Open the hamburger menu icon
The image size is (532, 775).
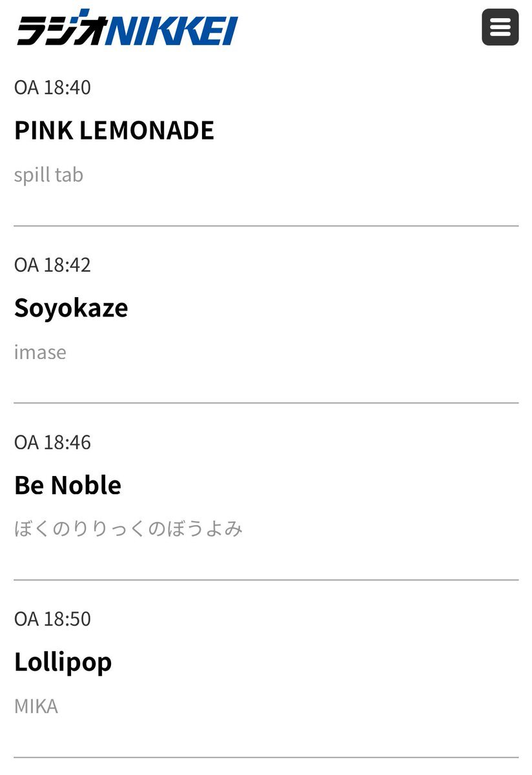click(x=500, y=27)
